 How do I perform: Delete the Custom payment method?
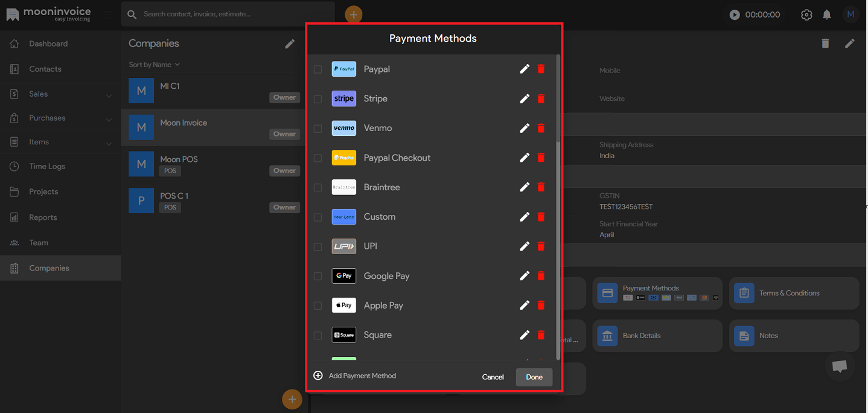tap(541, 217)
